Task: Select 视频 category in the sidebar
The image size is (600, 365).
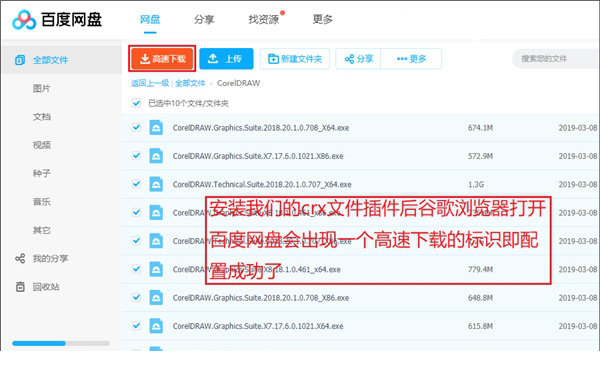Action: (42, 145)
